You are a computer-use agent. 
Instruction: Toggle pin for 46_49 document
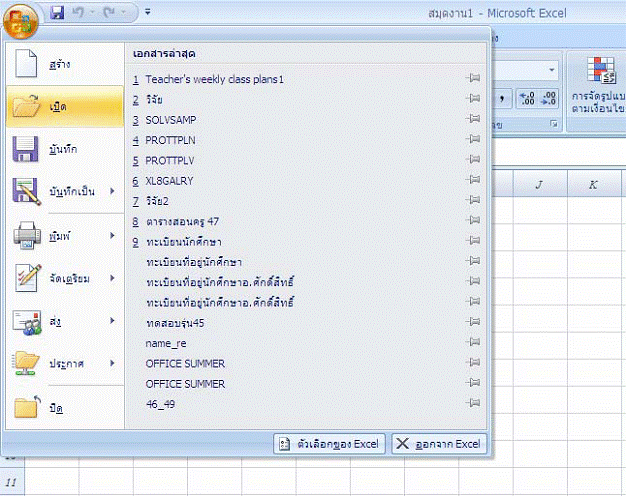(473, 403)
